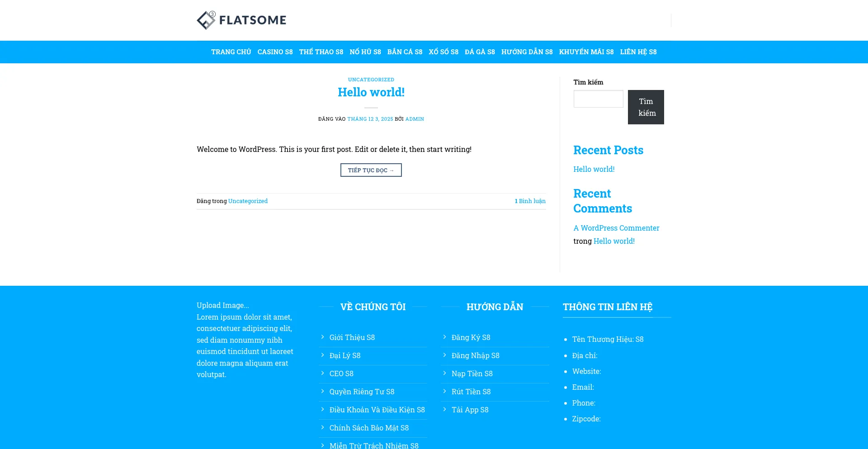The height and width of the screenshot is (449, 868).
Task: Click the ADMIN author link
Action: (x=415, y=119)
